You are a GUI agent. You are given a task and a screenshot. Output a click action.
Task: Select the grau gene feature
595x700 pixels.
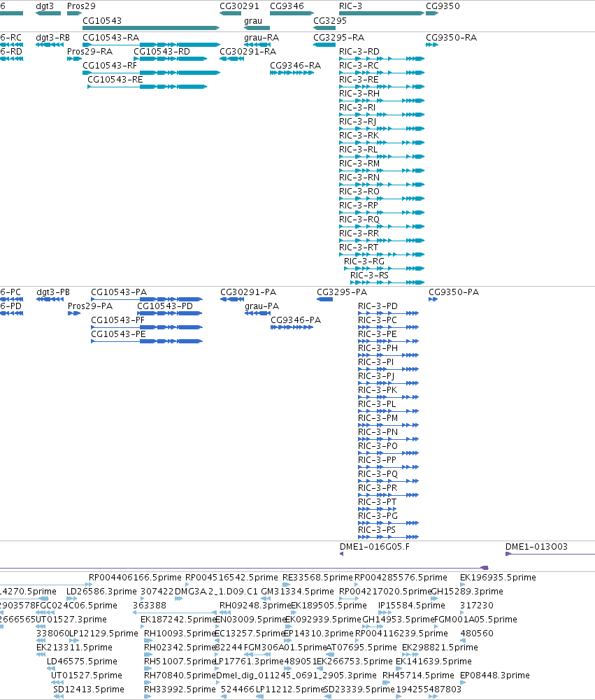point(257,28)
